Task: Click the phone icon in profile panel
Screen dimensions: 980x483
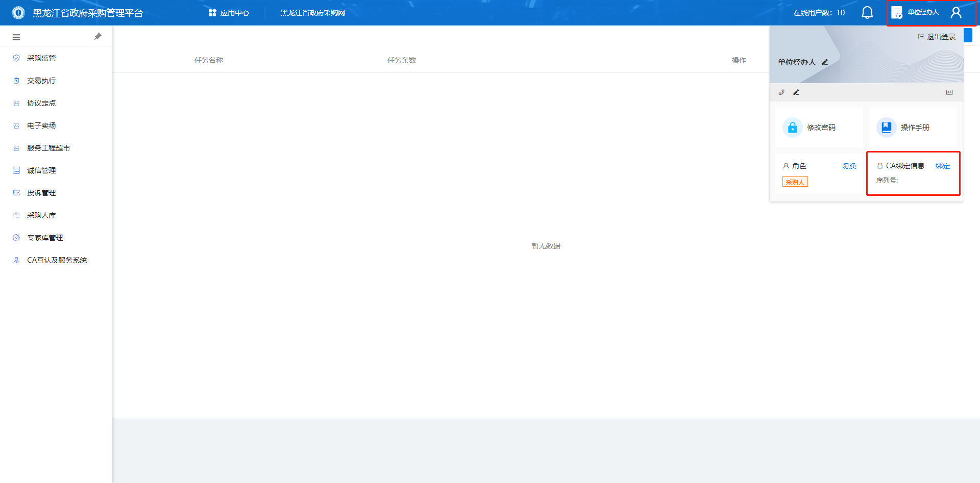Action: (781, 92)
